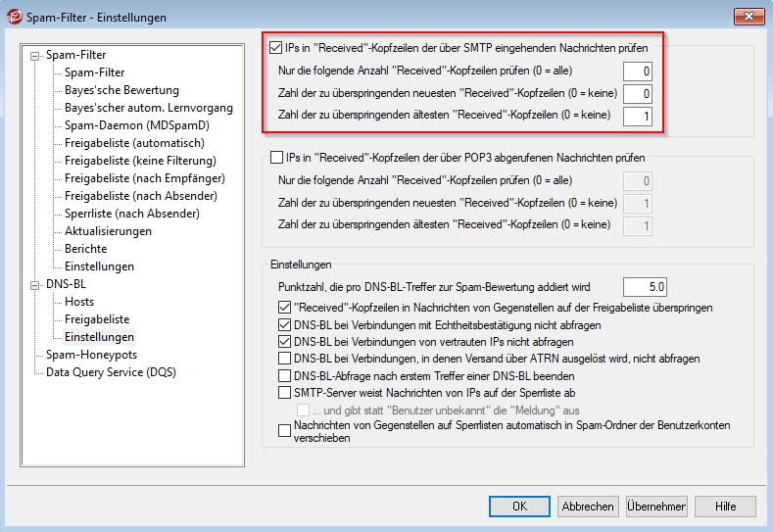
Task: Click the DNS-BL Punktzahl field showing 5.0
Action: point(644,287)
